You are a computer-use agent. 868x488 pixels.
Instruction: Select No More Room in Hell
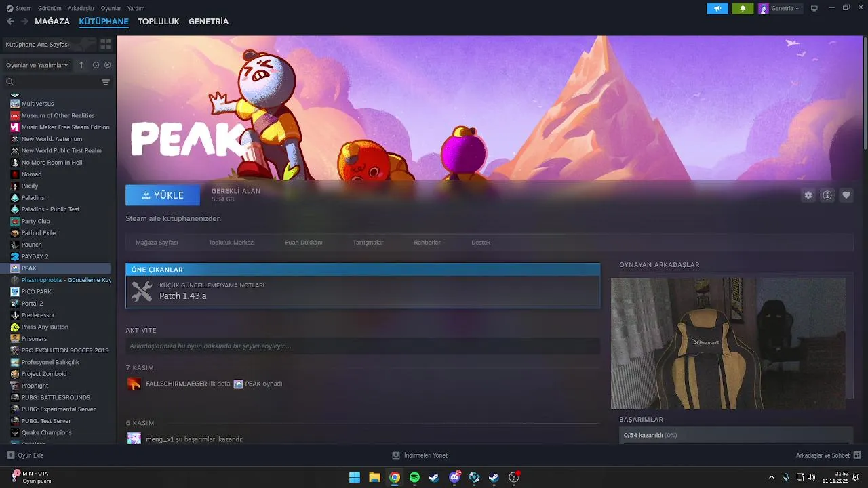coord(52,163)
